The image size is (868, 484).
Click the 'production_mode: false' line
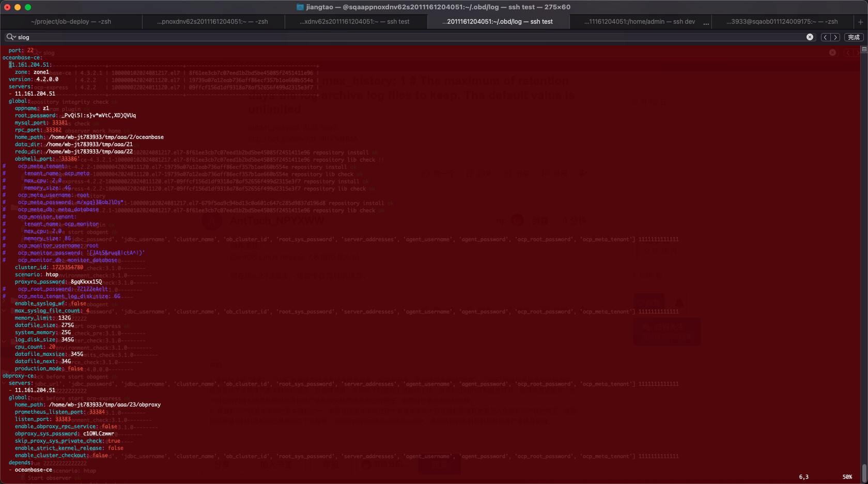[x=49, y=369]
